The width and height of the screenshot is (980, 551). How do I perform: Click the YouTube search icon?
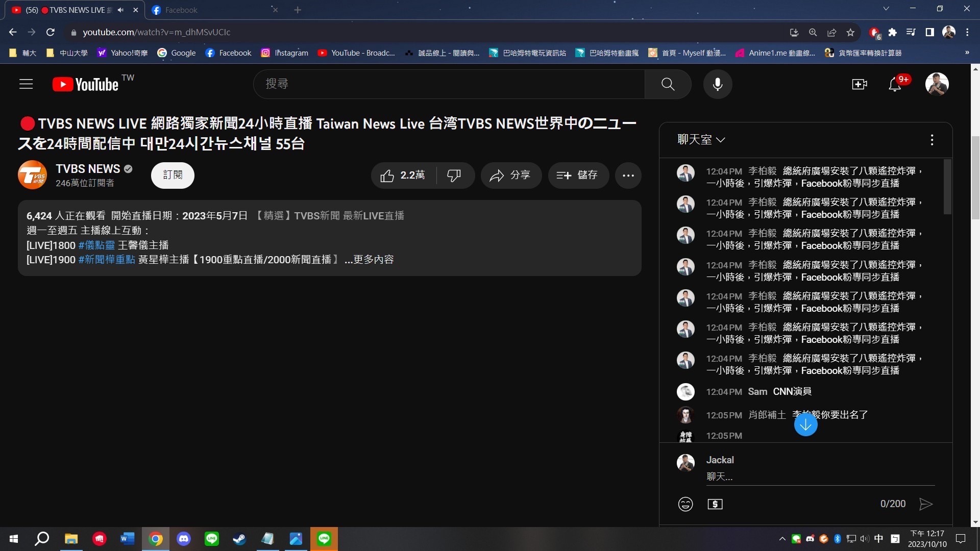[x=667, y=84]
